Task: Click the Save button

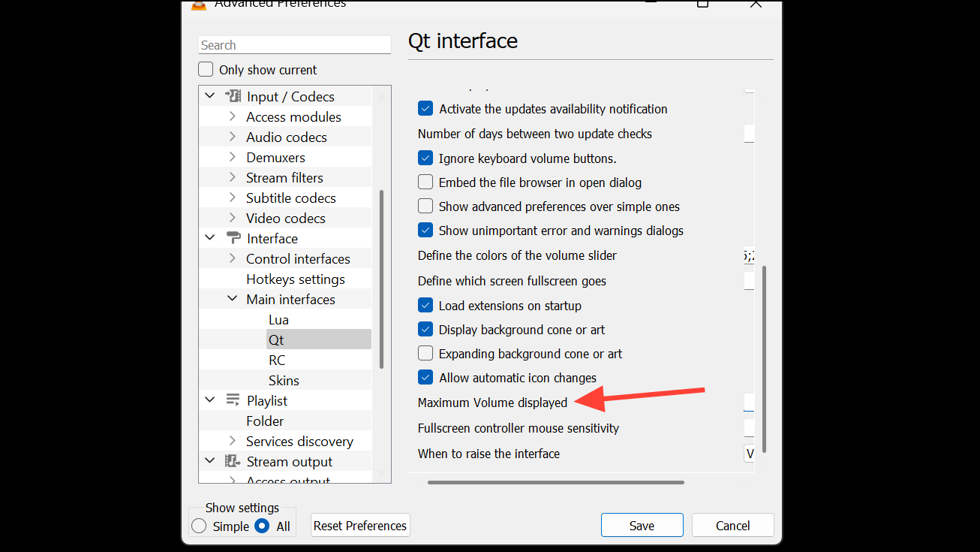Action: [642, 526]
